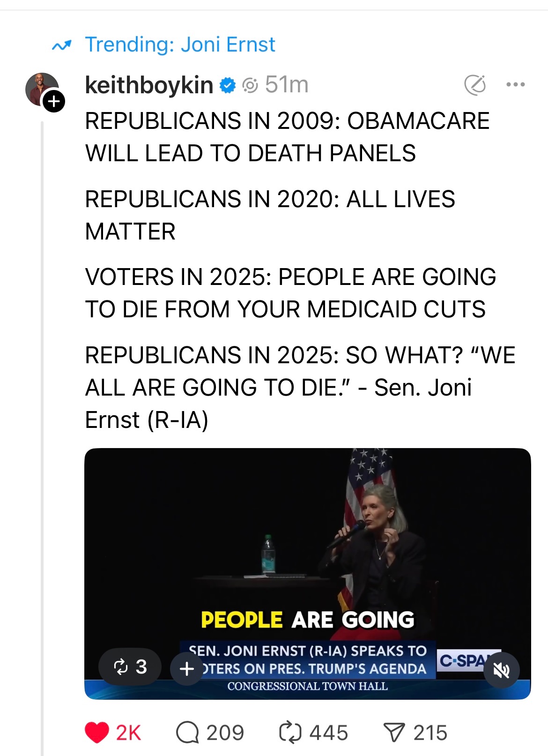Image resolution: width=548 pixels, height=756 pixels.
Task: Open the Trending: Joni Ernst topic
Action: point(180,45)
